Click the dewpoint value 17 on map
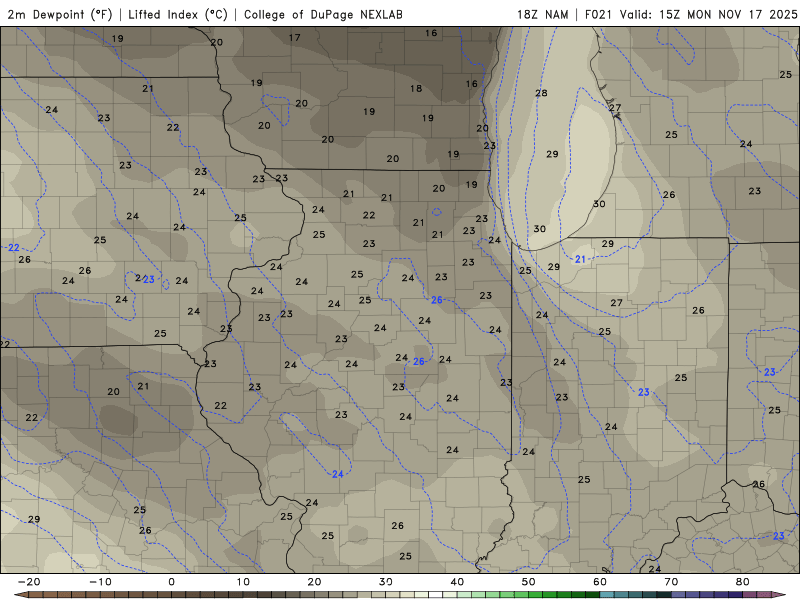The width and height of the screenshot is (800, 600). 294,38
